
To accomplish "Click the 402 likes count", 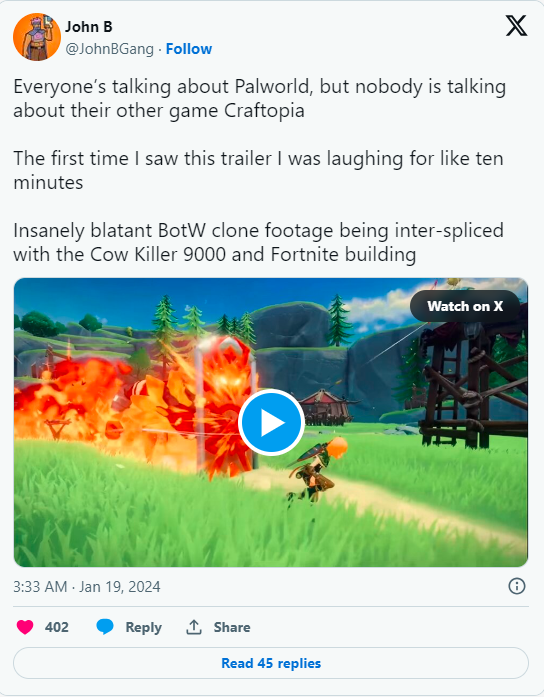I will [56, 627].
